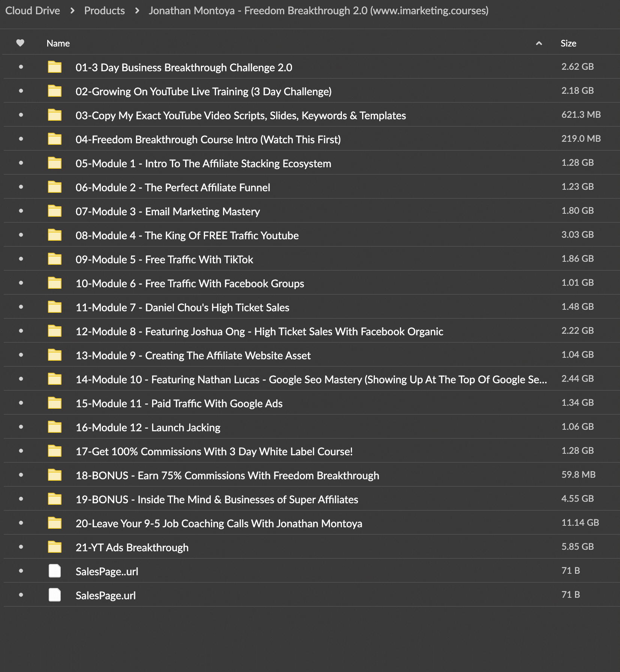Click file icon for SalesPage.url

[x=55, y=595]
